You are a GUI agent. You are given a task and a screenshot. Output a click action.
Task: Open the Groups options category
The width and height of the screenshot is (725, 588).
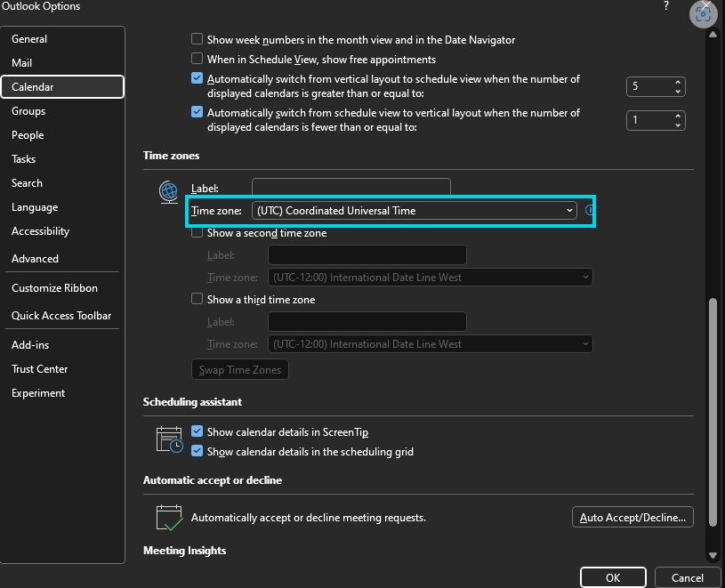62,111
